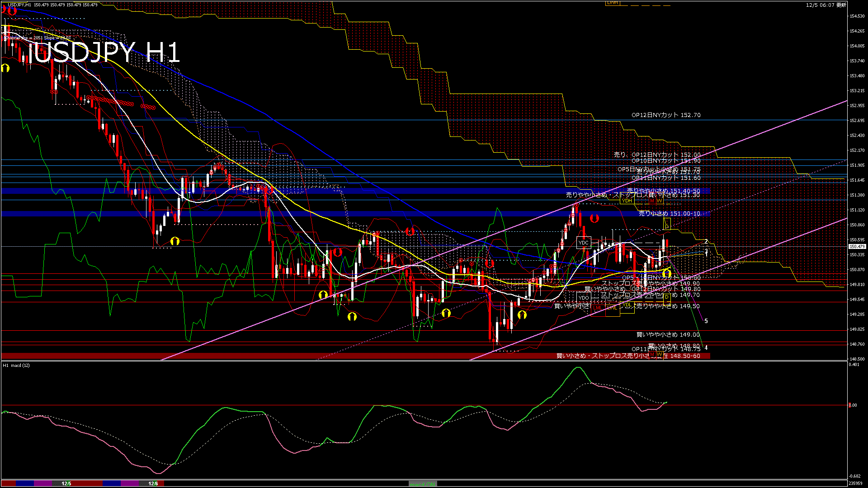Screen dimensions: 868x488
Task: Click the 12/5 06:07 更新 timestamp text
Action: [x=826, y=5]
